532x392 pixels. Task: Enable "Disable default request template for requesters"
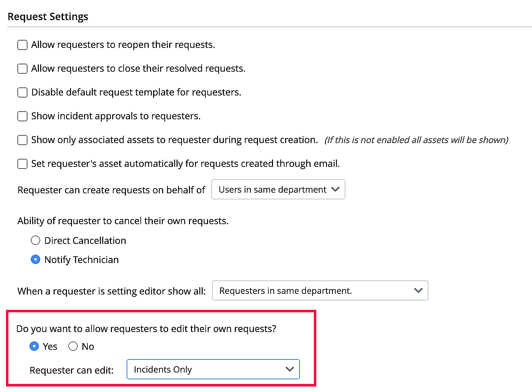tap(22, 92)
